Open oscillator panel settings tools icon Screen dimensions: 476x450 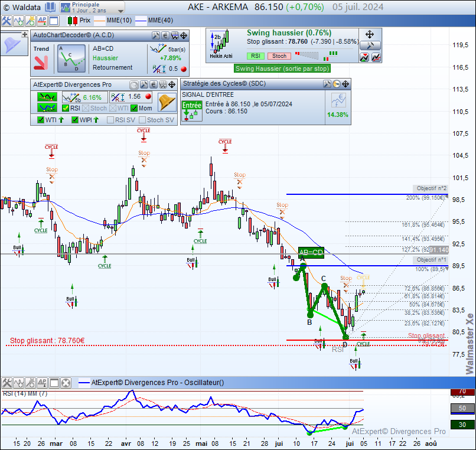tap(6, 383)
